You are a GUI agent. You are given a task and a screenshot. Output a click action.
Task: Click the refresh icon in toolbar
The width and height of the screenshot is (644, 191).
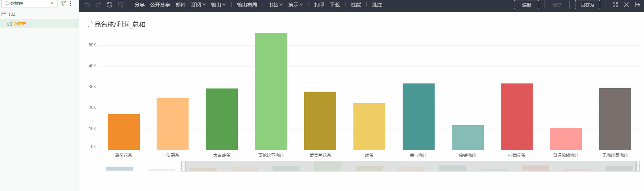pyautogui.click(x=110, y=5)
